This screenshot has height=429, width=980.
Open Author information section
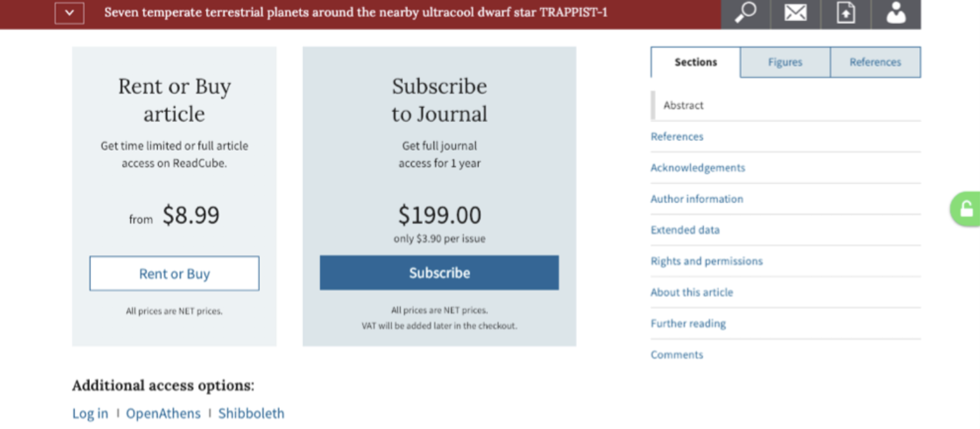click(697, 199)
